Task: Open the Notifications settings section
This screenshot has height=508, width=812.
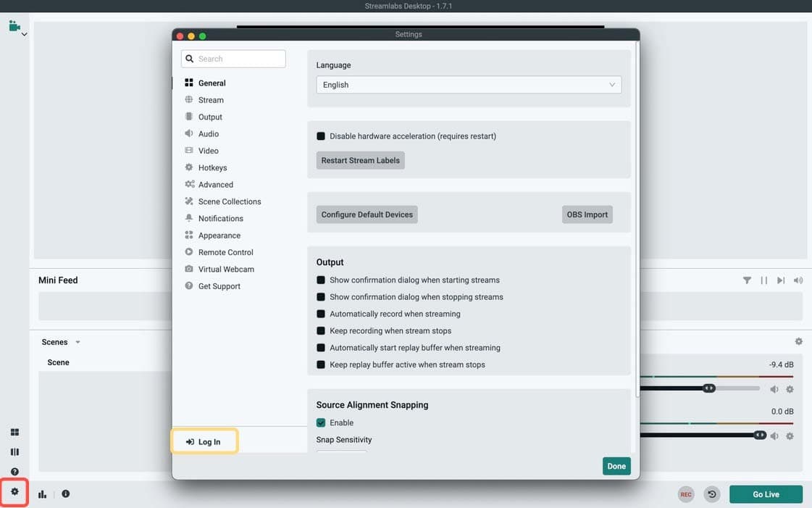Action: pyautogui.click(x=219, y=218)
